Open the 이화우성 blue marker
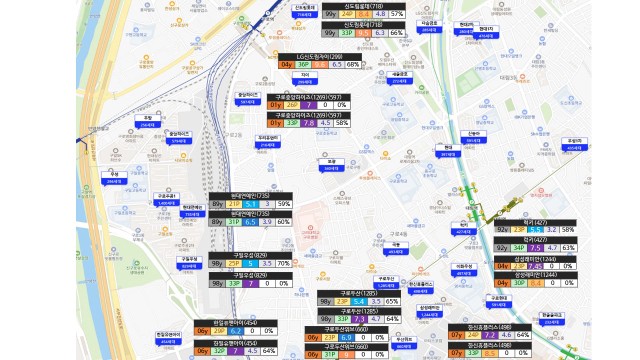640x360 pixels. point(464,270)
